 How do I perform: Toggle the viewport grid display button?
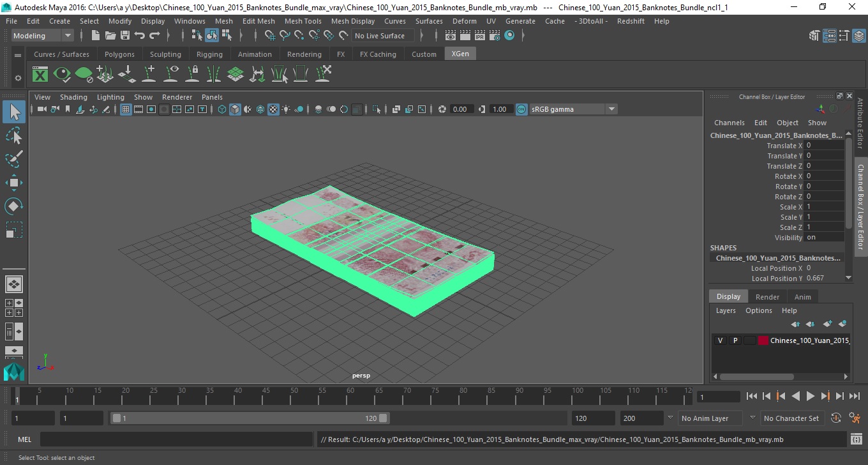pyautogui.click(x=126, y=109)
